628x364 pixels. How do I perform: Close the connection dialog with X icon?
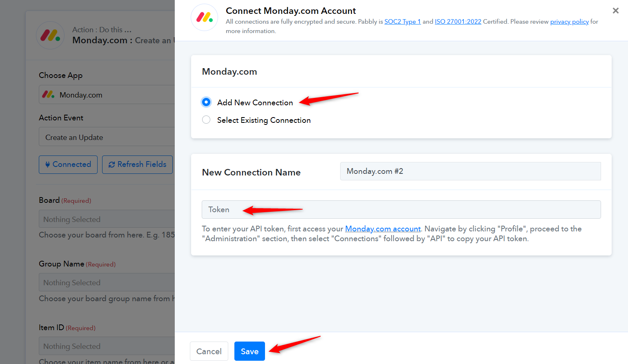(x=616, y=11)
